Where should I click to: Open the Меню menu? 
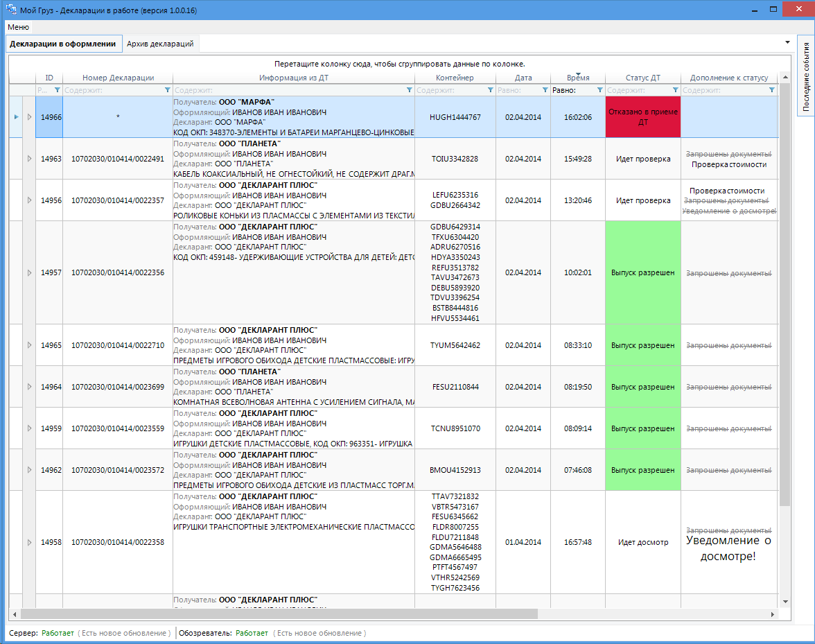pyautogui.click(x=18, y=27)
